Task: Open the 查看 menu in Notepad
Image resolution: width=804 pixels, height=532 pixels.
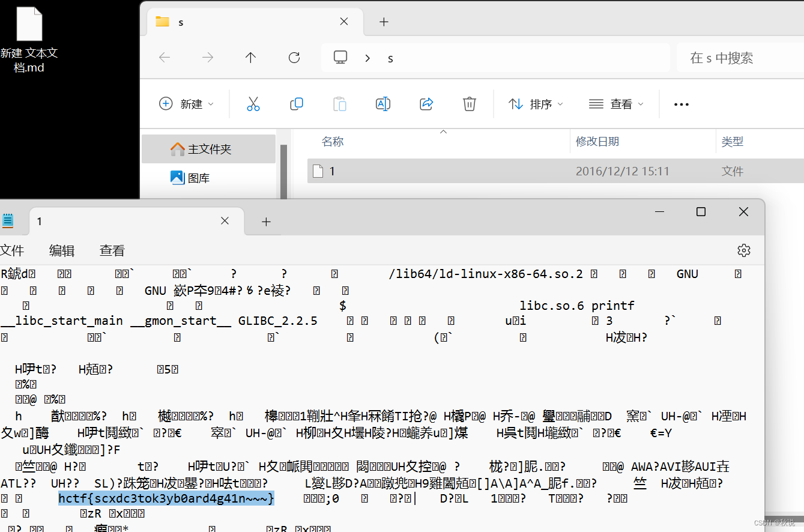Action: click(112, 250)
